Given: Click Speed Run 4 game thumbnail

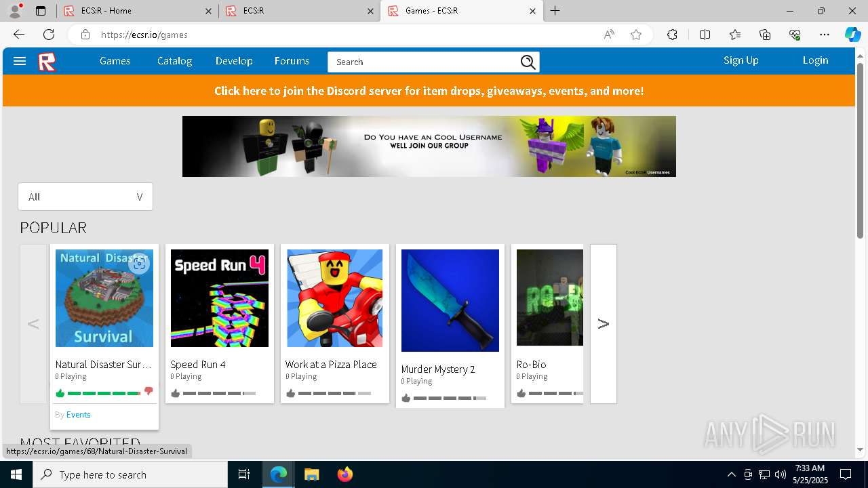Looking at the screenshot, I should click(x=220, y=298).
